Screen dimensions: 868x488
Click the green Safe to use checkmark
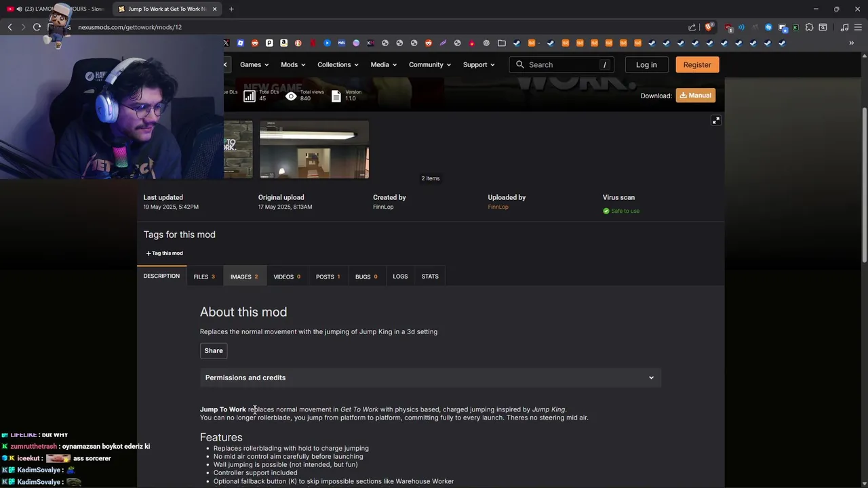[606, 211]
